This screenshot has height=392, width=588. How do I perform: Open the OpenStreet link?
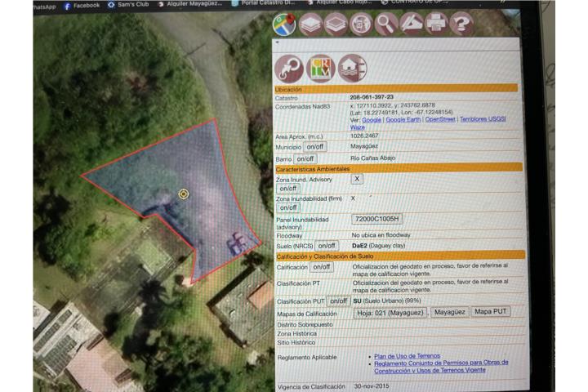coord(440,119)
